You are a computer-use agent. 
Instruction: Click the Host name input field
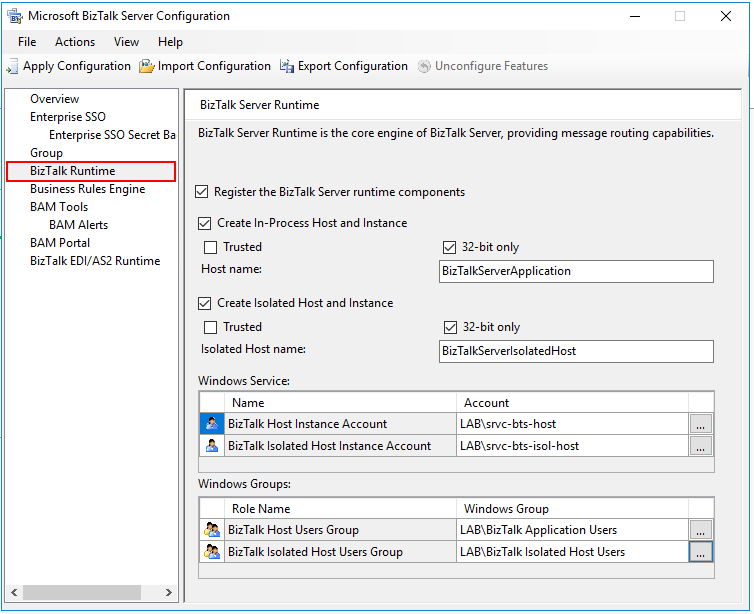(x=576, y=271)
